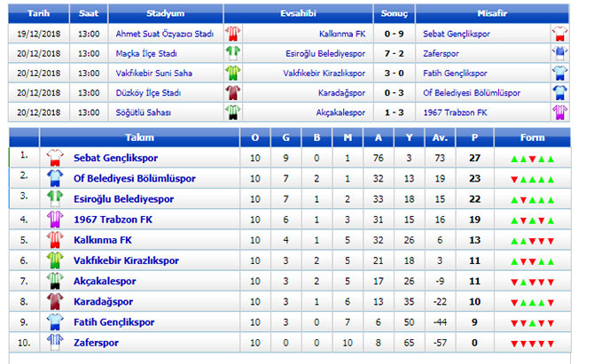Click Fatih Gençlikspor jersey icon in fixtures
This screenshot has width=594, height=364.
click(559, 73)
